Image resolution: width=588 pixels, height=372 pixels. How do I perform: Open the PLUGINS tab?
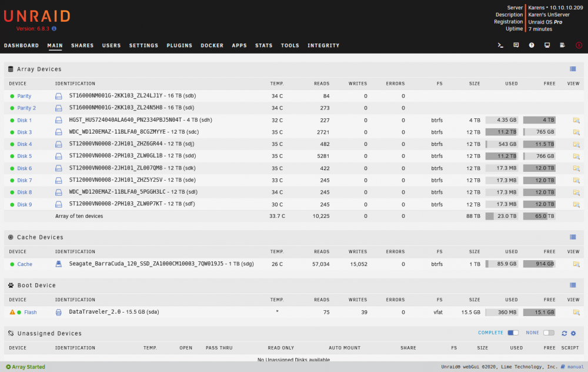[x=179, y=45]
